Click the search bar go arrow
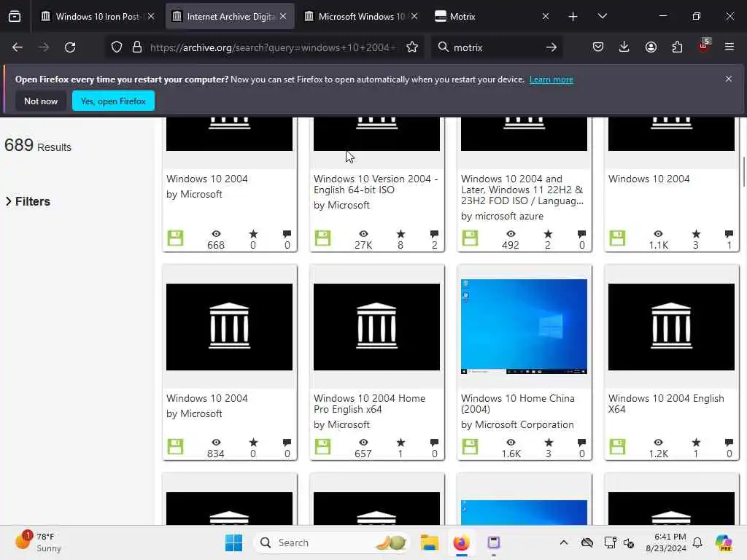Viewport: 747px width, 560px height. [551, 47]
